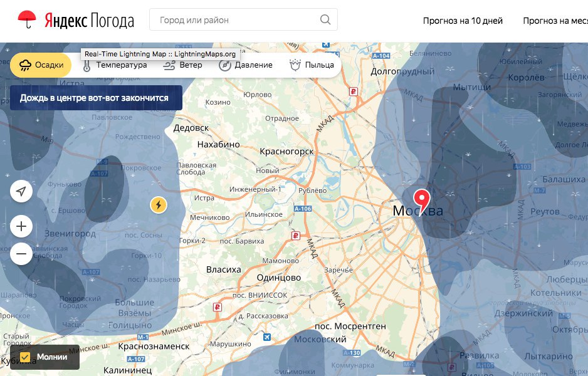Open the Яндекс Погода home link

point(89,21)
